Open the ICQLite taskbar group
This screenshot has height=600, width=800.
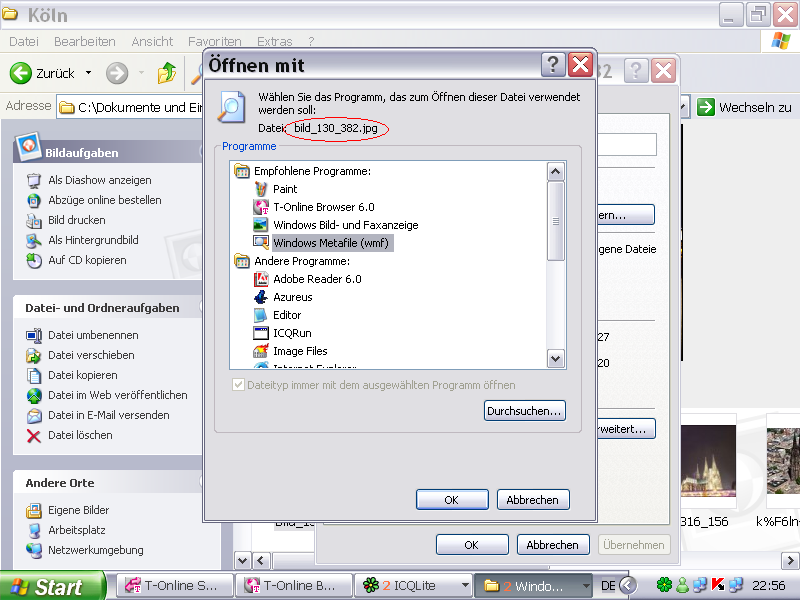[413, 586]
